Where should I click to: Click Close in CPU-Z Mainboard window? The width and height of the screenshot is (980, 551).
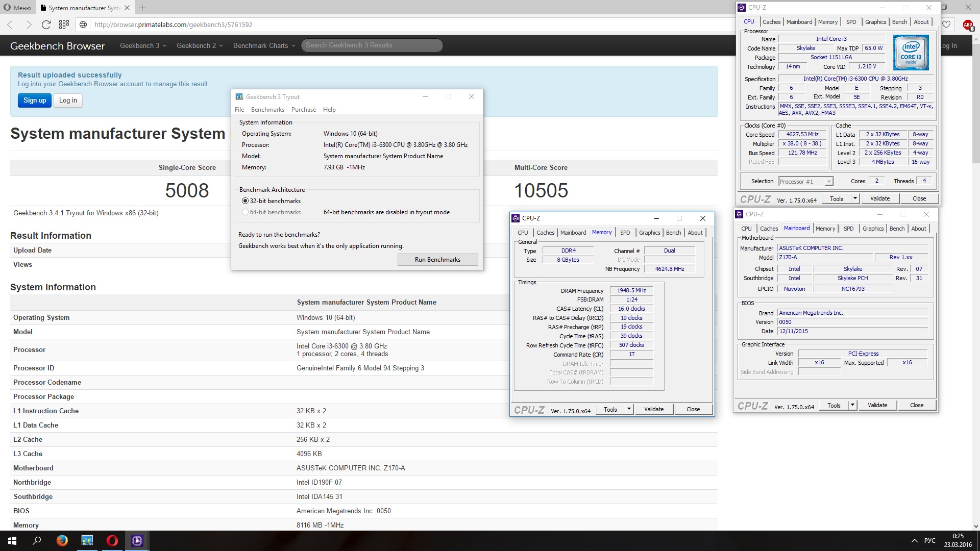point(917,405)
